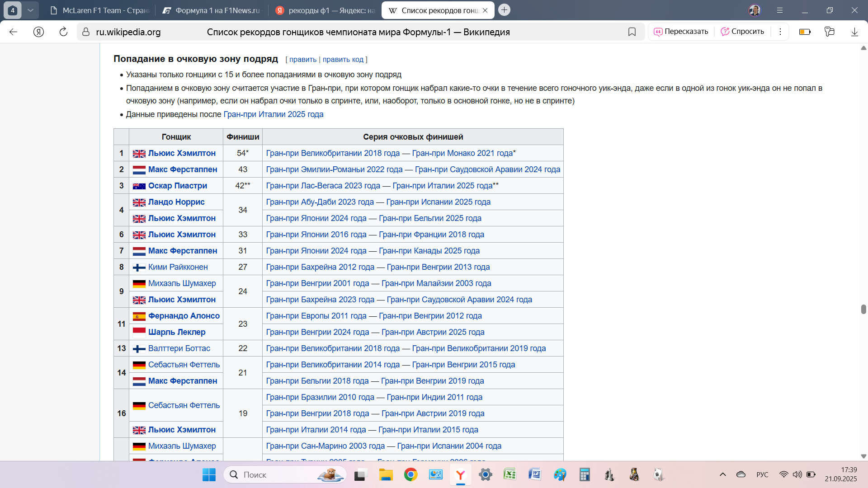
Task: Click the lock site-info icon
Action: coord(86,32)
